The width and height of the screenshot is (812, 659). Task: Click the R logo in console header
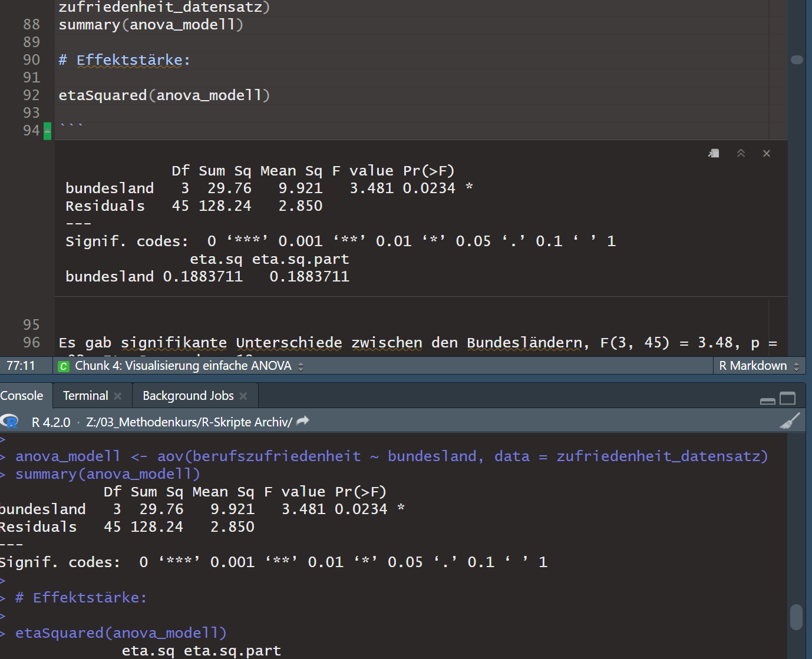[x=9, y=422]
